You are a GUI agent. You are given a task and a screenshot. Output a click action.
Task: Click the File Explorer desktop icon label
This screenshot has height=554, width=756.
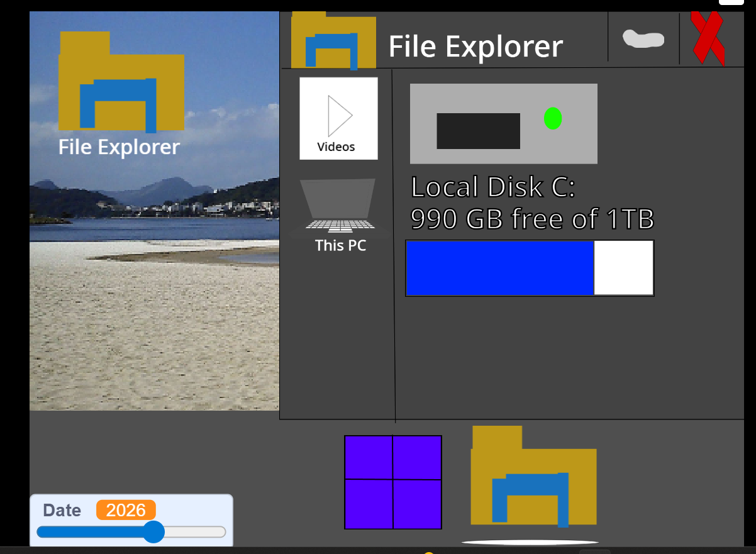(x=120, y=147)
